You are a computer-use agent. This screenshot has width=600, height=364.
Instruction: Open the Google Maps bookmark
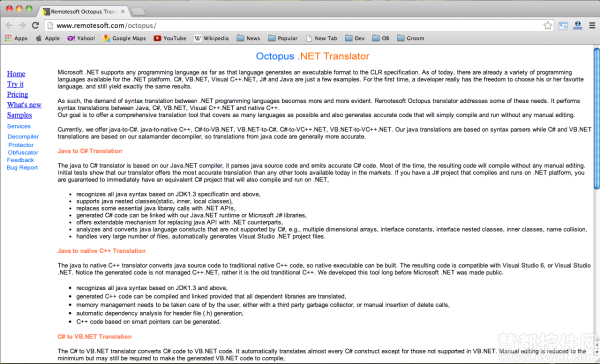coord(125,38)
